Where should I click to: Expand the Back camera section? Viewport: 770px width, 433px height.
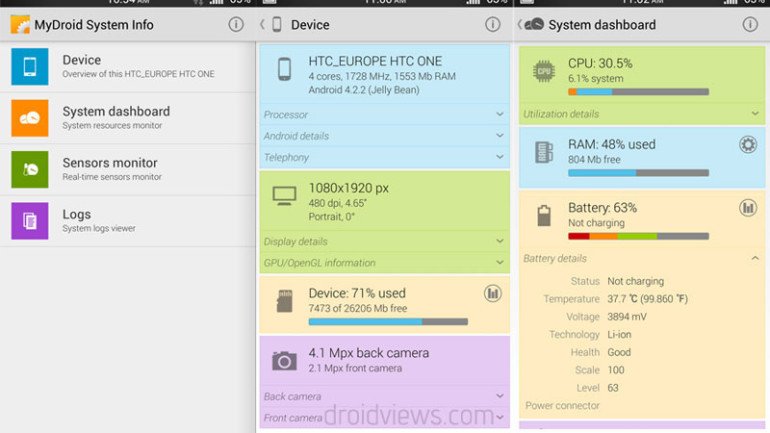(x=385, y=396)
